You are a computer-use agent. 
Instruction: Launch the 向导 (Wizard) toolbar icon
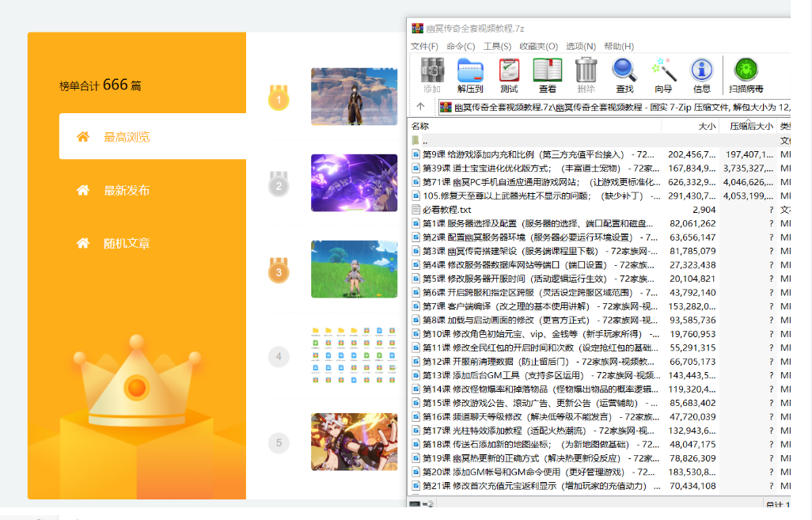663,74
